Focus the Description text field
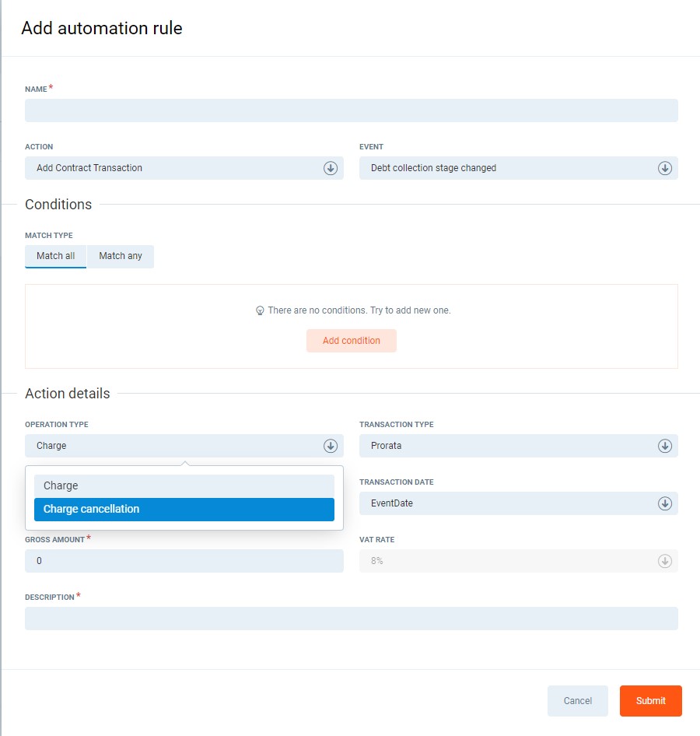Viewport: 700px width, 736px height. coord(352,619)
